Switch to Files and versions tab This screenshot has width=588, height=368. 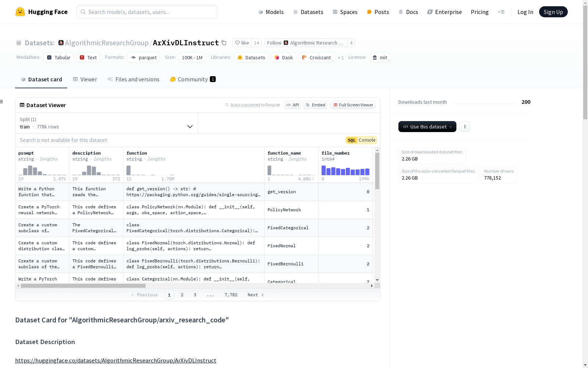click(x=133, y=79)
